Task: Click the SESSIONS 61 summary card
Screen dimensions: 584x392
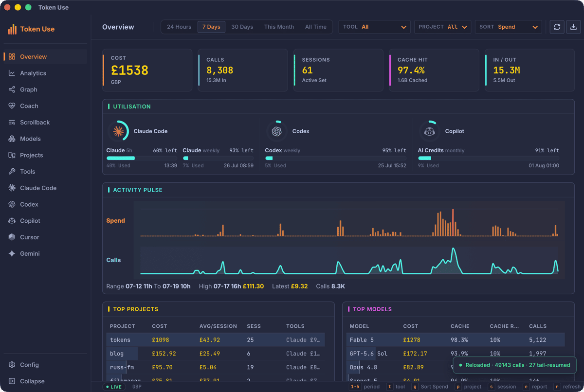Action: click(339, 70)
